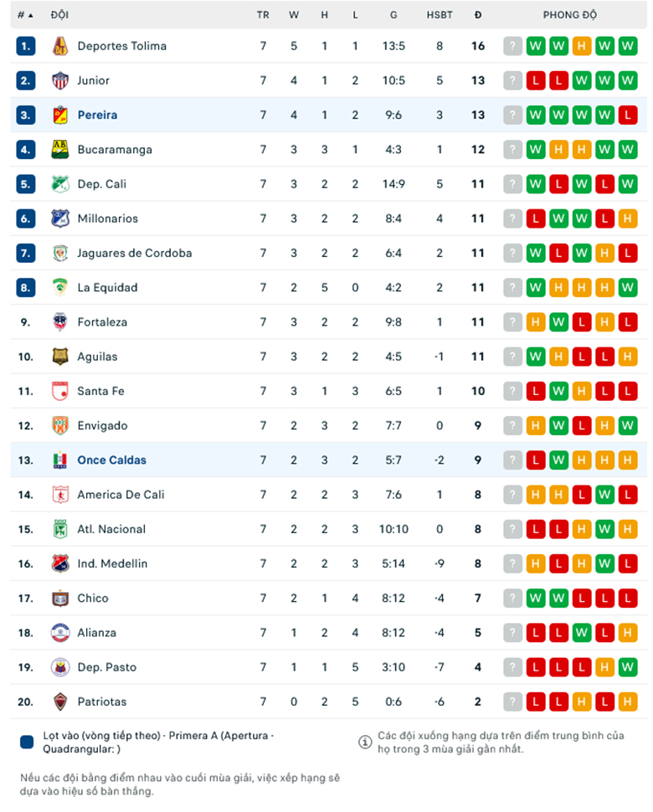Open the Santa Fe team page link

tap(104, 391)
